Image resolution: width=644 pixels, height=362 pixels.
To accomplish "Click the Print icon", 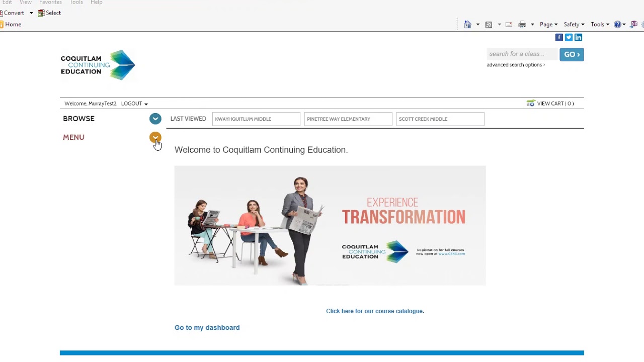I will point(522,24).
